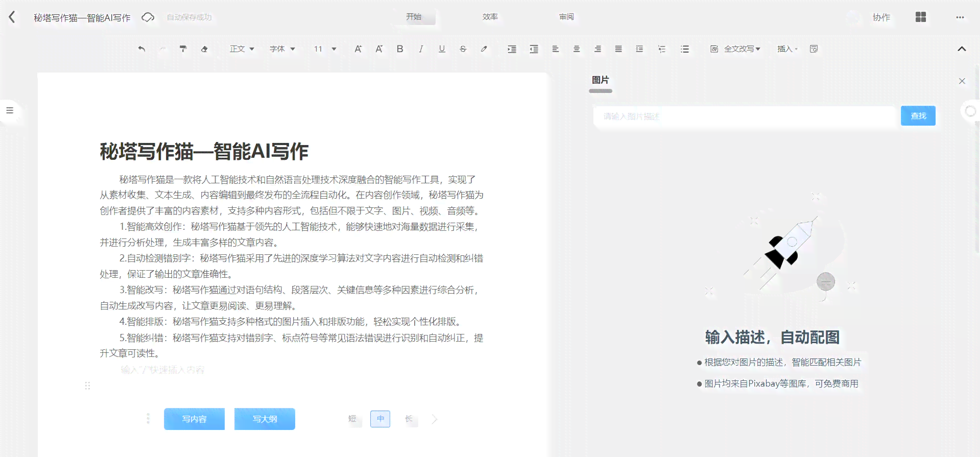
Task: Decrease the font size
Action: coord(379,49)
